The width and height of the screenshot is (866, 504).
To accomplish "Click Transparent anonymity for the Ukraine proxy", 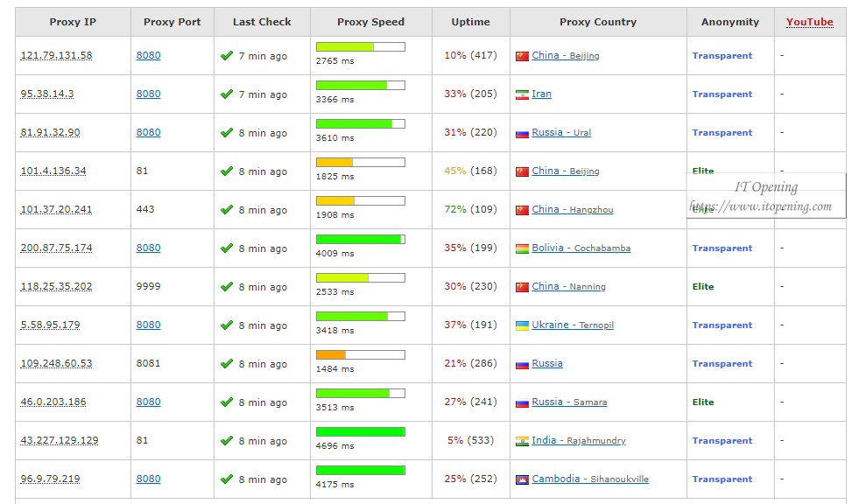I will 722,325.
